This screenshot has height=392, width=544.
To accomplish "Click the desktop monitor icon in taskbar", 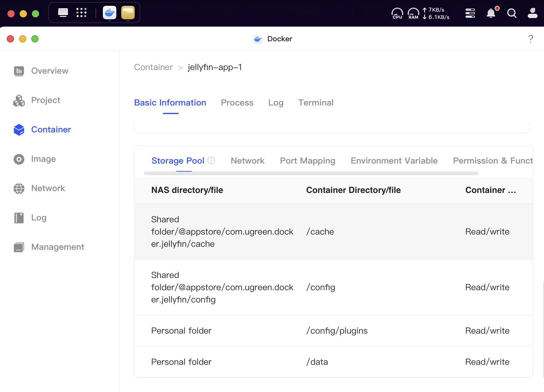I will tap(63, 13).
